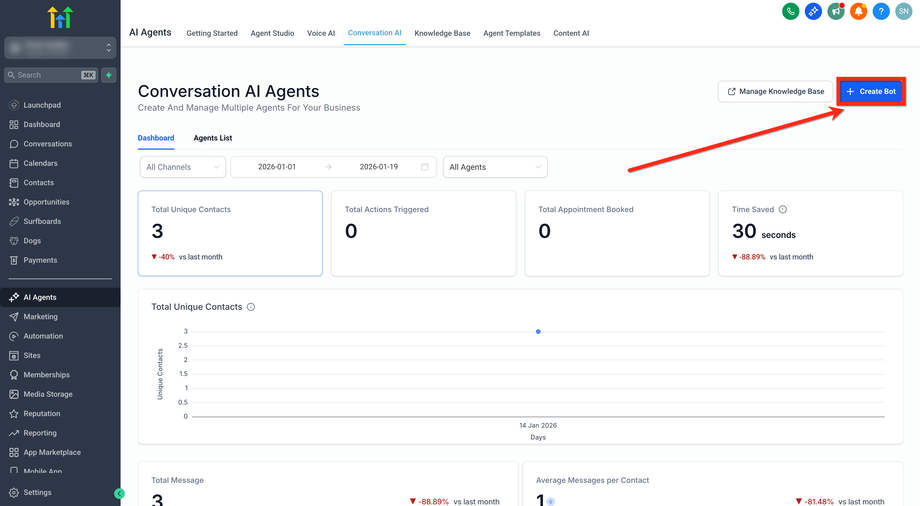Switch to Agents List sub-tab
920x506 pixels.
(213, 138)
